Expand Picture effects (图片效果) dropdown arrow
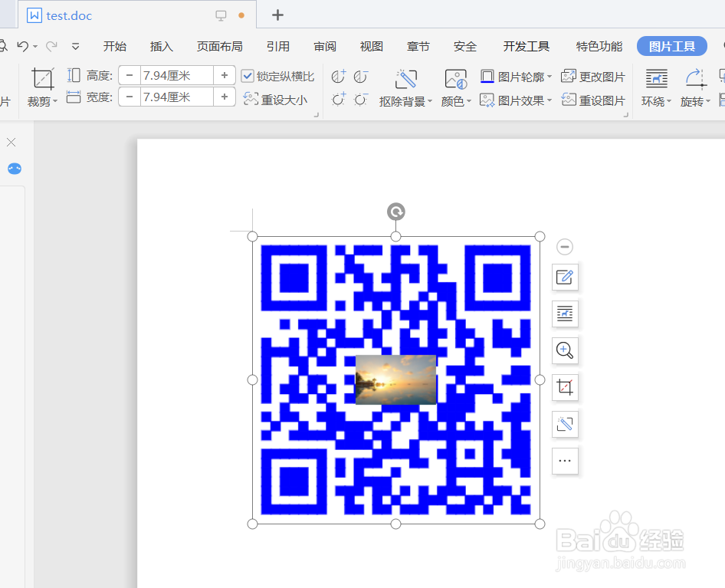 pyautogui.click(x=549, y=100)
